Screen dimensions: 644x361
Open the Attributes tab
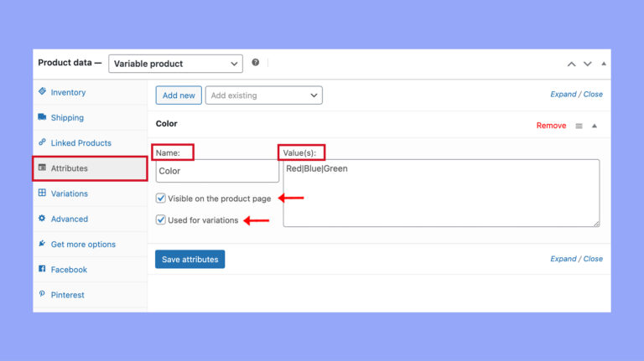point(90,168)
